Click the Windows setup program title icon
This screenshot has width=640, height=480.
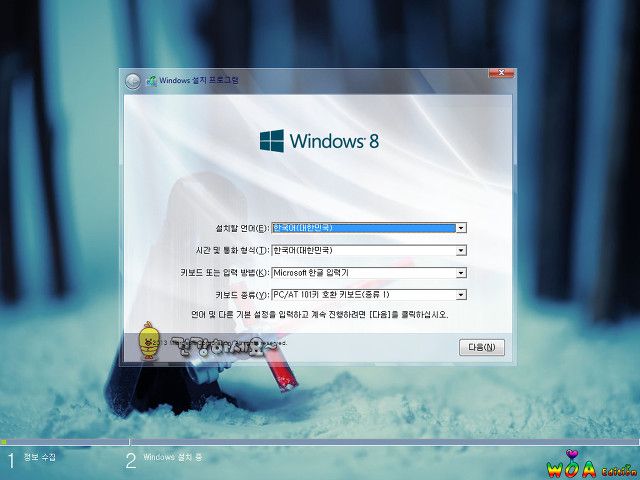(x=152, y=81)
